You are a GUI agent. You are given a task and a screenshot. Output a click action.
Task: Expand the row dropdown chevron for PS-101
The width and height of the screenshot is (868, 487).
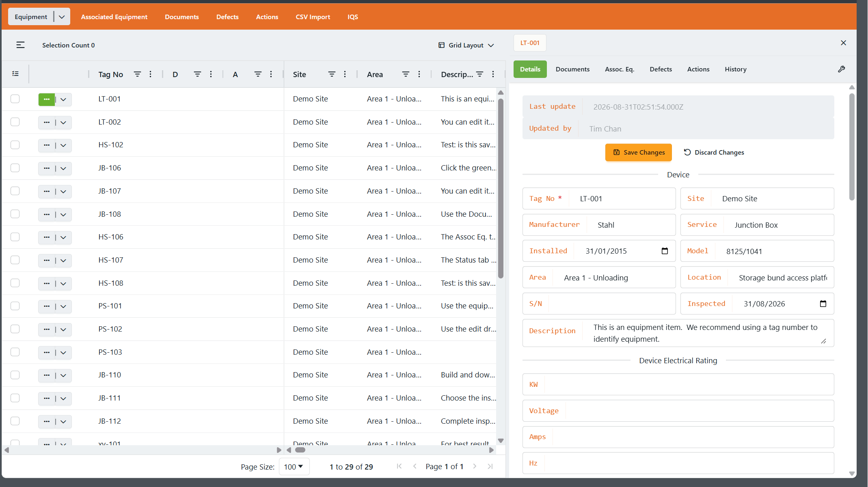tap(63, 306)
